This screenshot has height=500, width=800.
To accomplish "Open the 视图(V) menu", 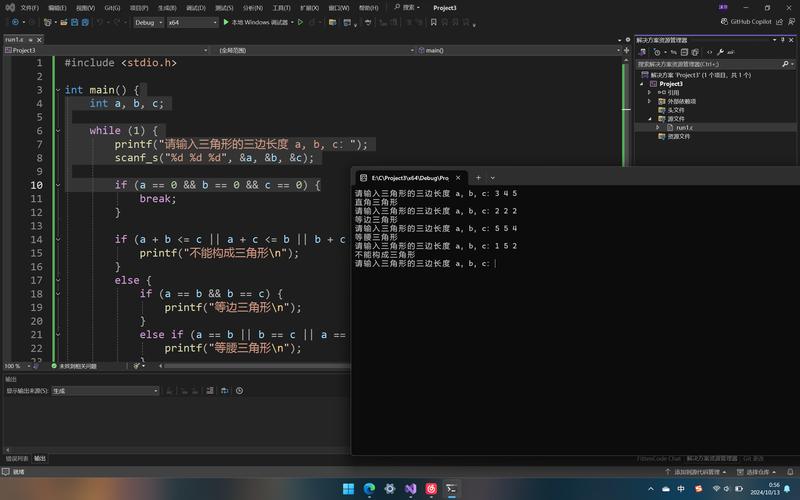I will click(85, 8).
